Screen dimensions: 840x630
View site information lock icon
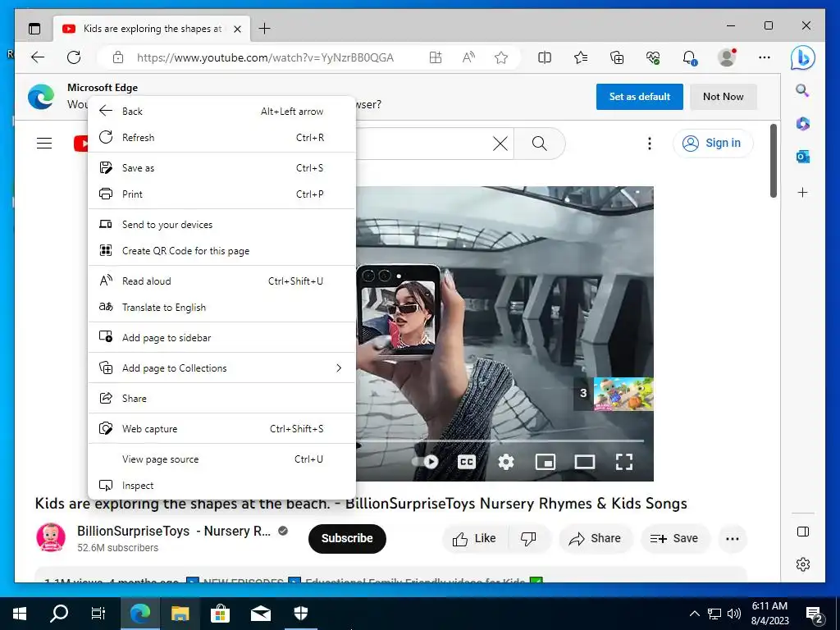point(118,57)
